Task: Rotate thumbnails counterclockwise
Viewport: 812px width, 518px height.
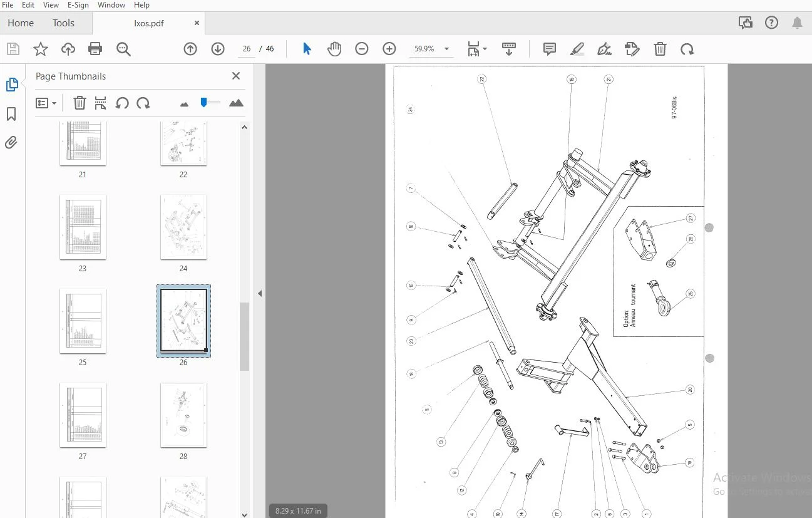Action: pyautogui.click(x=122, y=103)
